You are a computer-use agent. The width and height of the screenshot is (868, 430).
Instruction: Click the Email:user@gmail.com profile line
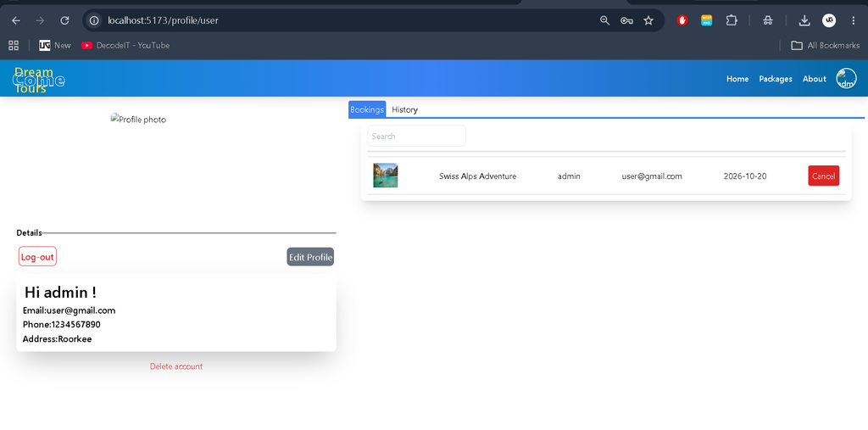click(70, 310)
